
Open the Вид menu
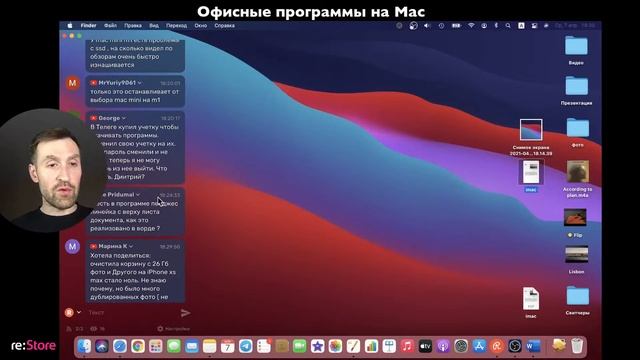coord(154,25)
